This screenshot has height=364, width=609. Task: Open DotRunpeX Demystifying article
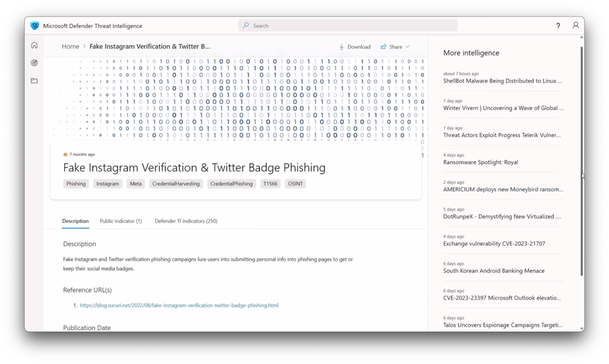point(502,216)
